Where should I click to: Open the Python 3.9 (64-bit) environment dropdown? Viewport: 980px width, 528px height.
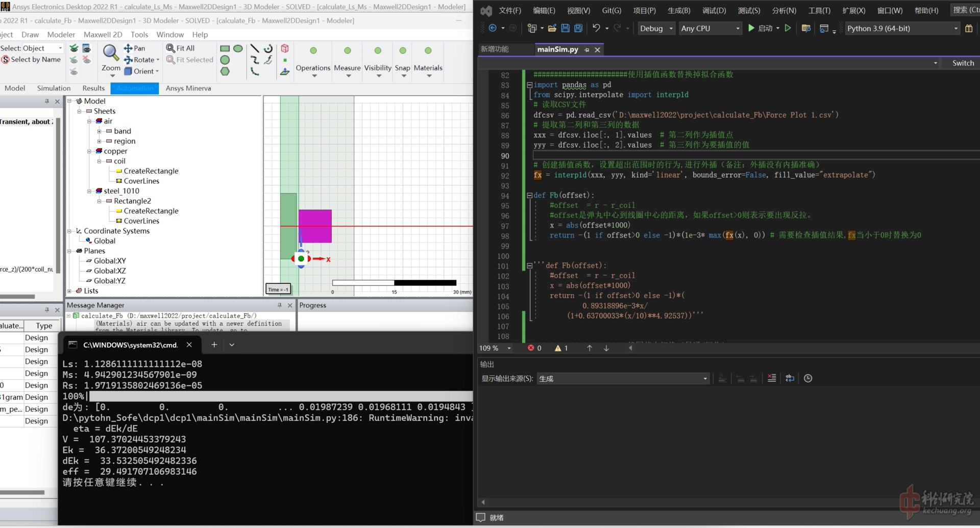902,29
